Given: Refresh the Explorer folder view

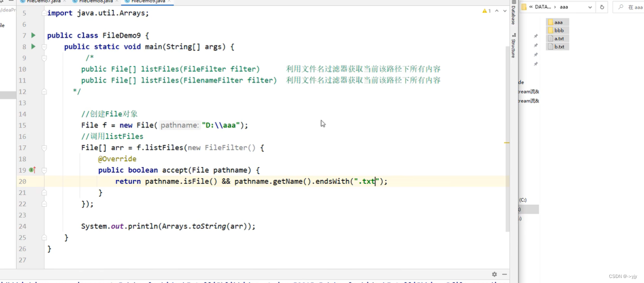Looking at the screenshot, I should click(x=602, y=7).
